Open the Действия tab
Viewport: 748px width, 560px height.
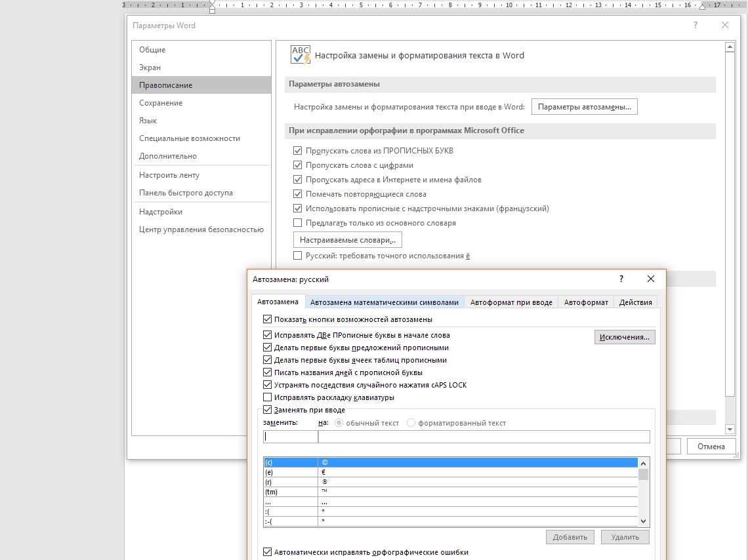(635, 302)
